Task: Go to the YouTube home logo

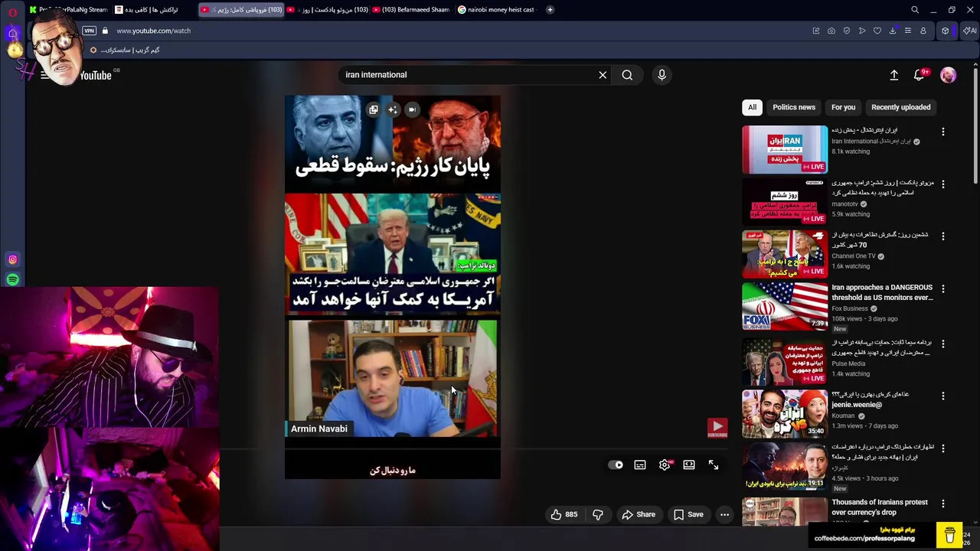Action: [95, 75]
